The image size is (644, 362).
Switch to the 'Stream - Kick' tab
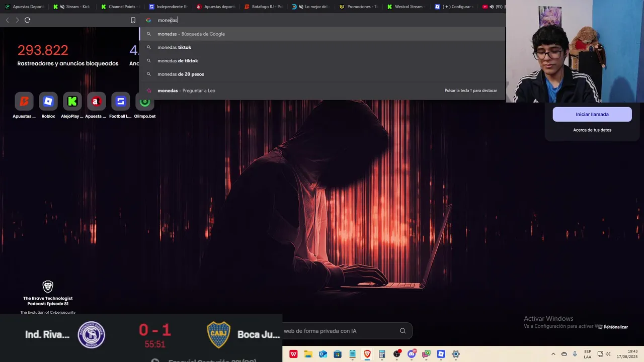(72, 7)
